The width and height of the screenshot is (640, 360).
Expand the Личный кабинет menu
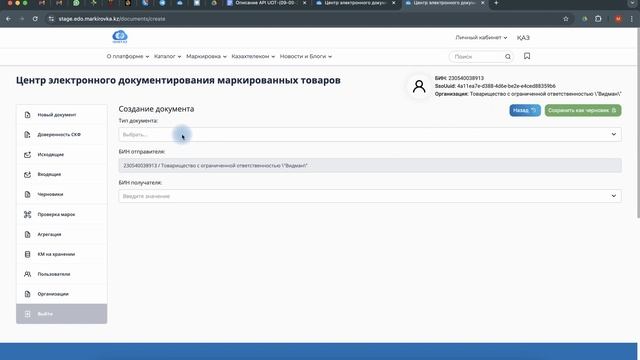481,38
